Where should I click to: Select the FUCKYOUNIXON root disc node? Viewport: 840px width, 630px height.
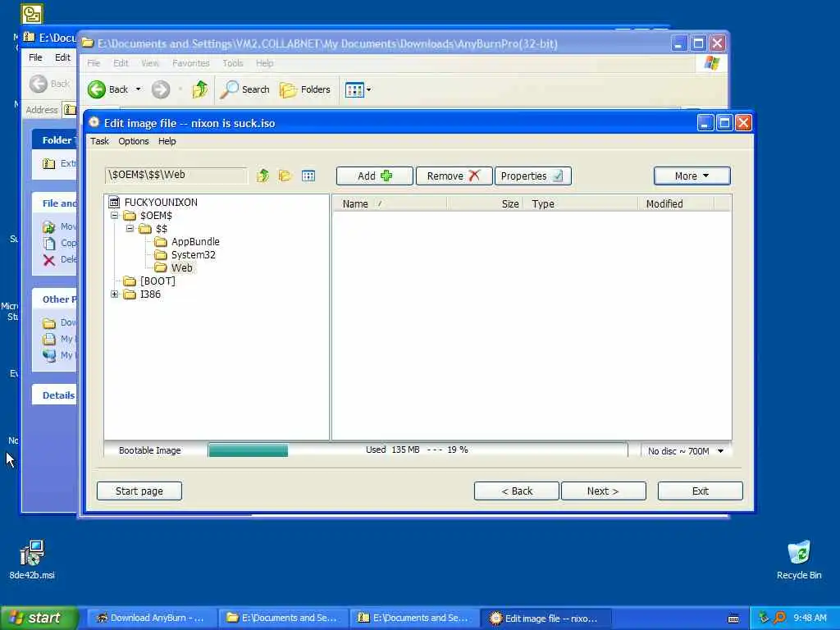161,202
